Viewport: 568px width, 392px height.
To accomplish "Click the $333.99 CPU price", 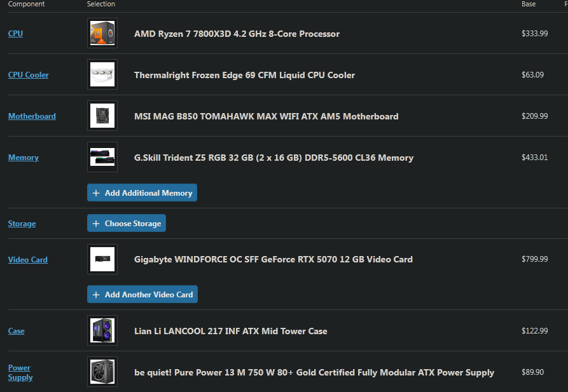I will tap(535, 33).
